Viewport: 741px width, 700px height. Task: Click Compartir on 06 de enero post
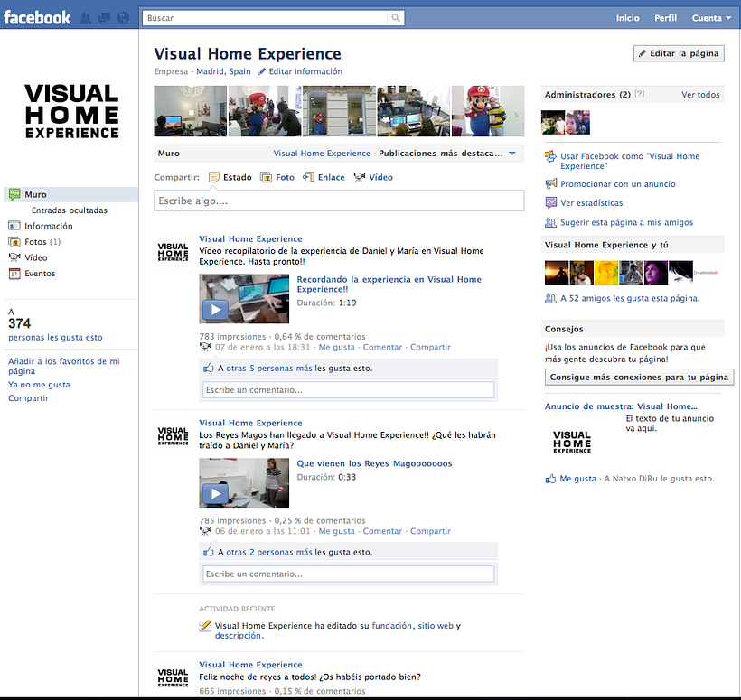(x=430, y=531)
